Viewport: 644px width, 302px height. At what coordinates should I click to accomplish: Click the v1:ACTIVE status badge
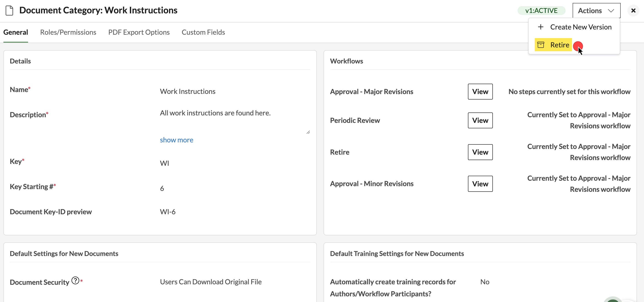click(x=541, y=10)
